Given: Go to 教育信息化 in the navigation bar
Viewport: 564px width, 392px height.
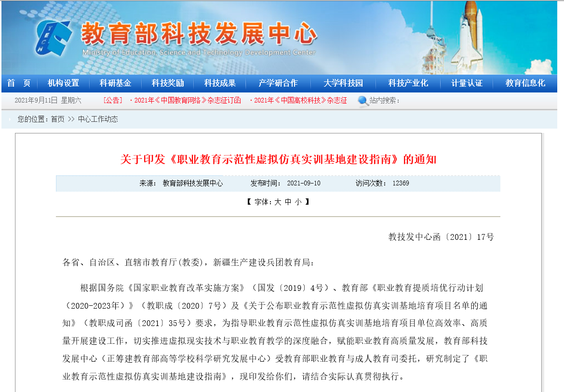Looking at the screenshot, I should 525,83.
